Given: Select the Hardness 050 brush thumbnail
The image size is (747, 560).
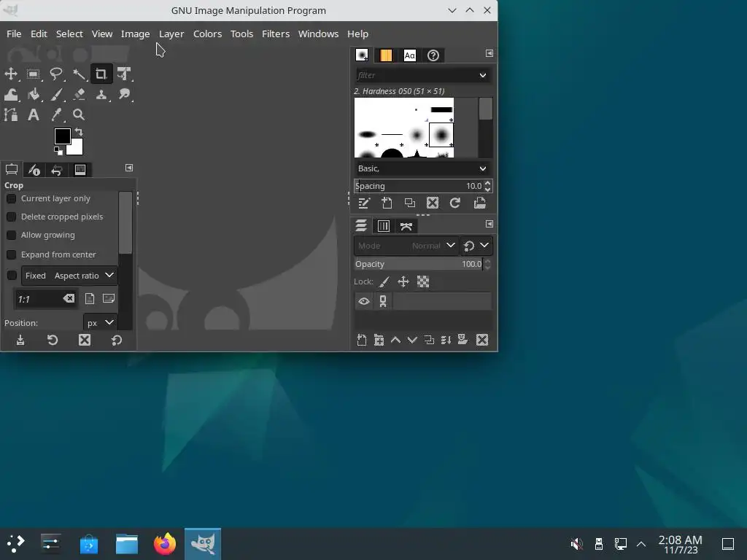Looking at the screenshot, I should [x=441, y=135].
